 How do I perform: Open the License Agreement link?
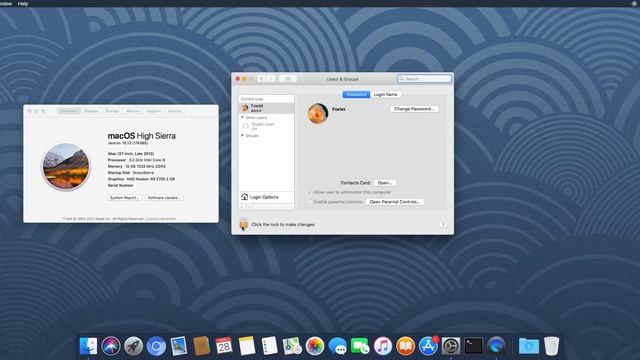pos(161,219)
